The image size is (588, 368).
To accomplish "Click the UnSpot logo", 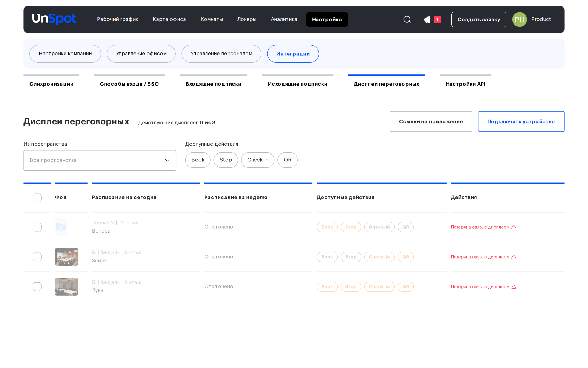I will 54,19.
